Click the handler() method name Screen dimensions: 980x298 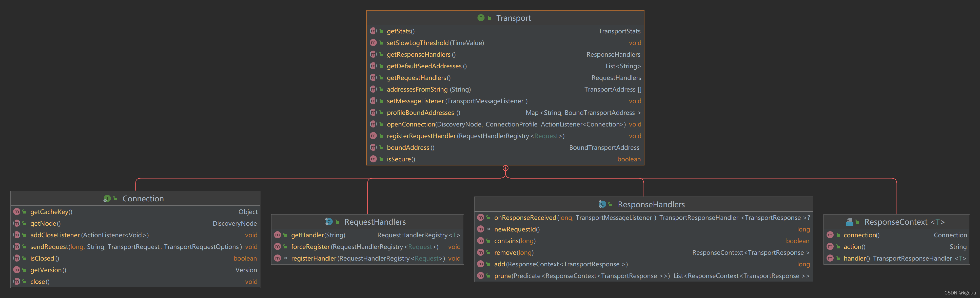tap(857, 259)
